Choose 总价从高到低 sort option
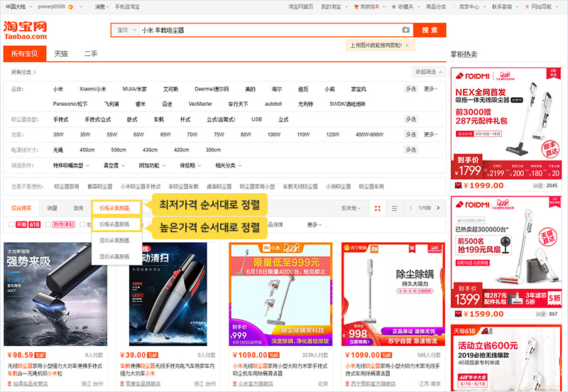 (116, 256)
